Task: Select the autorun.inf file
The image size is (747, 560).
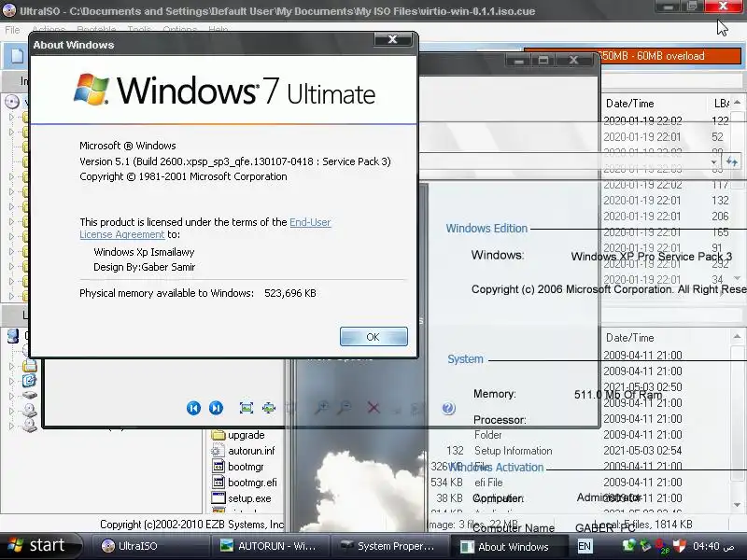Action: (251, 451)
